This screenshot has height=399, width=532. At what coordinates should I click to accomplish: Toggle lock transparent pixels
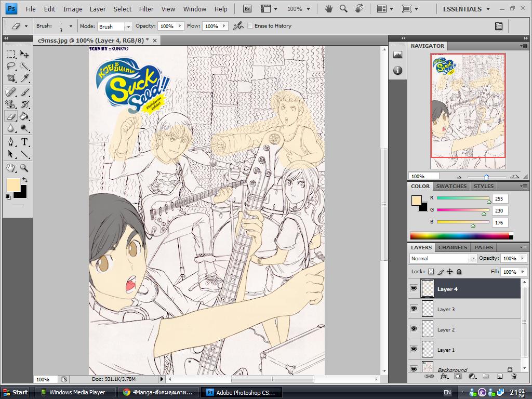click(x=431, y=271)
